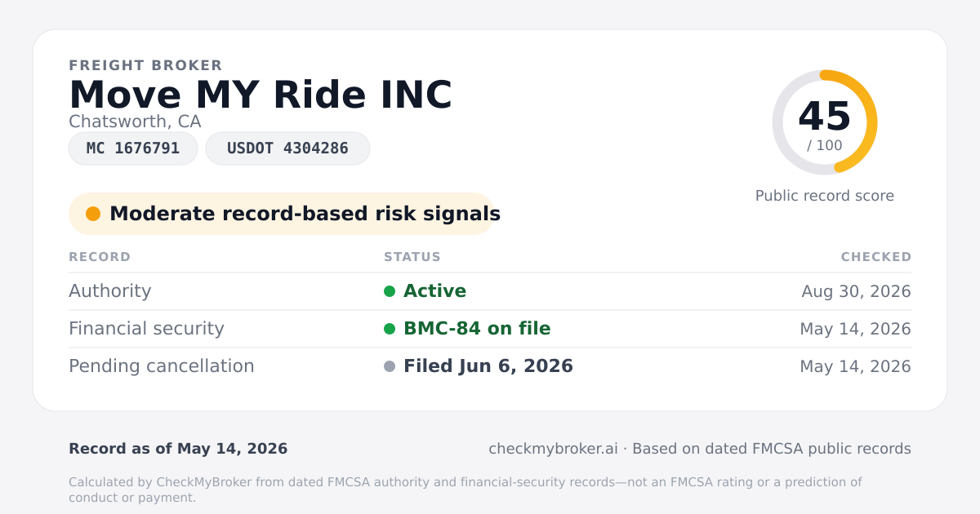The height and width of the screenshot is (514, 980).
Task: Click the Moderate record-based risk signals banner
Action: point(282,214)
